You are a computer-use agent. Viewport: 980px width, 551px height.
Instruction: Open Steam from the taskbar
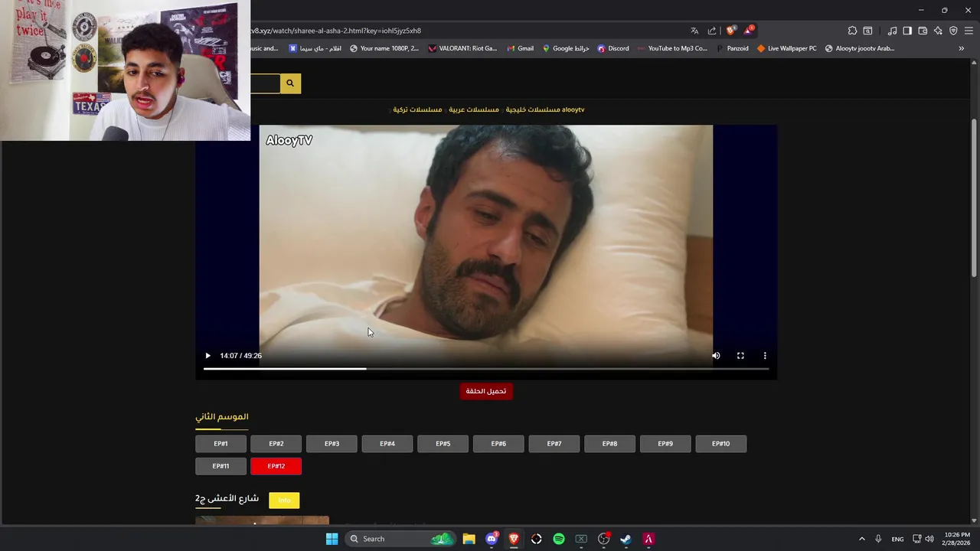click(626, 539)
